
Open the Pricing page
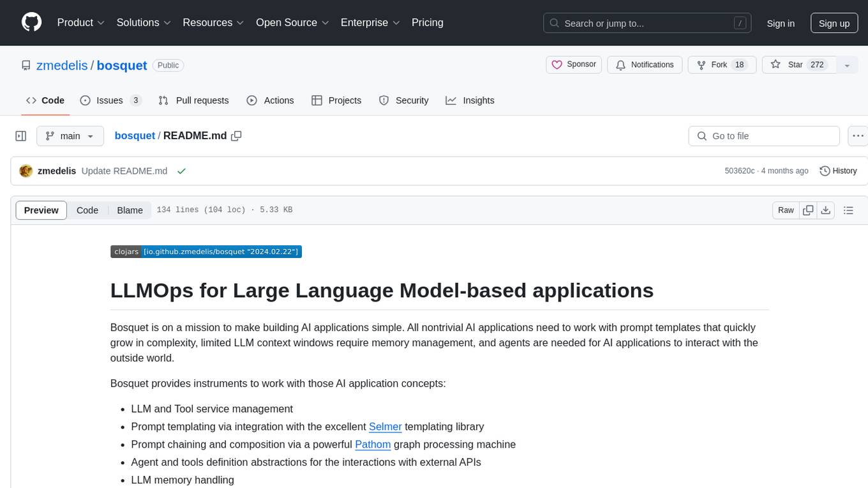click(x=428, y=22)
